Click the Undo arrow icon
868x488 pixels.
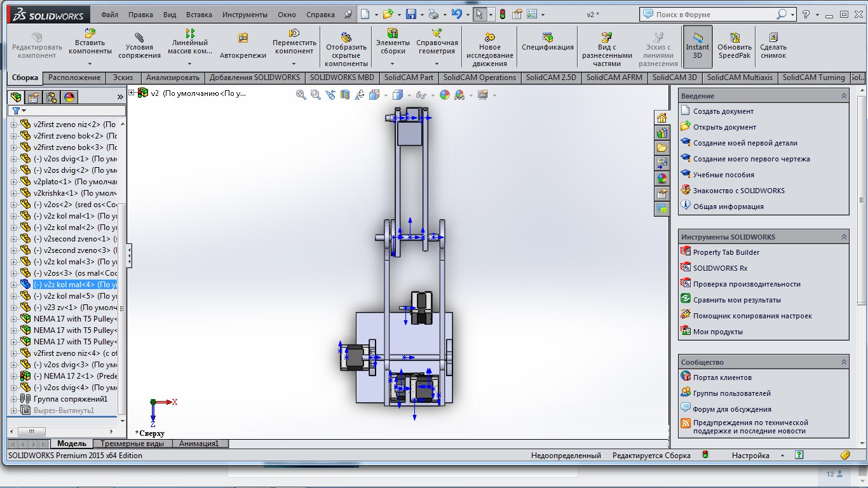456,14
